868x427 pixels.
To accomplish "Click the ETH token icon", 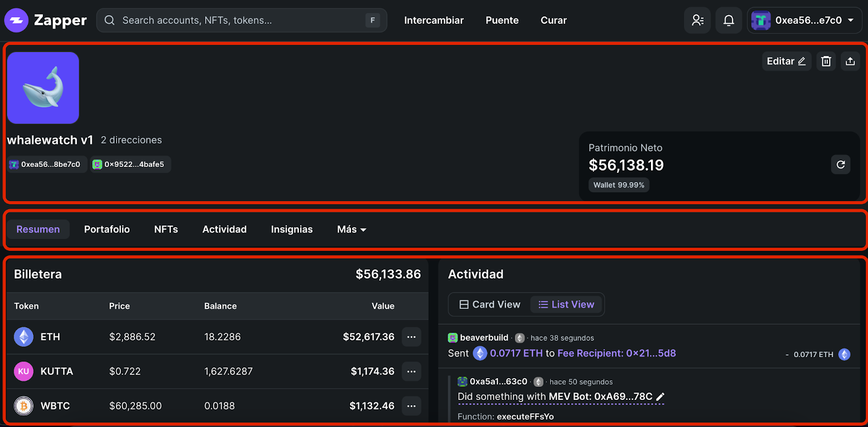I will click(23, 337).
